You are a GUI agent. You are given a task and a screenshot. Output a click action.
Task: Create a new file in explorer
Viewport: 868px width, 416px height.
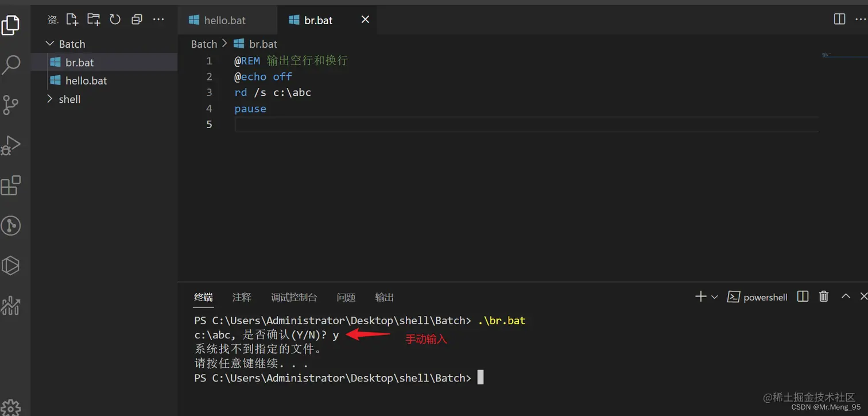click(72, 20)
